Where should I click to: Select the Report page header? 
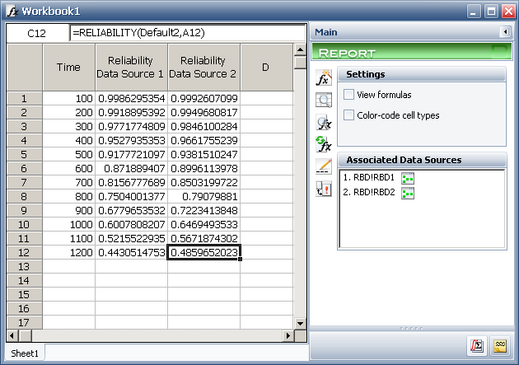412,52
